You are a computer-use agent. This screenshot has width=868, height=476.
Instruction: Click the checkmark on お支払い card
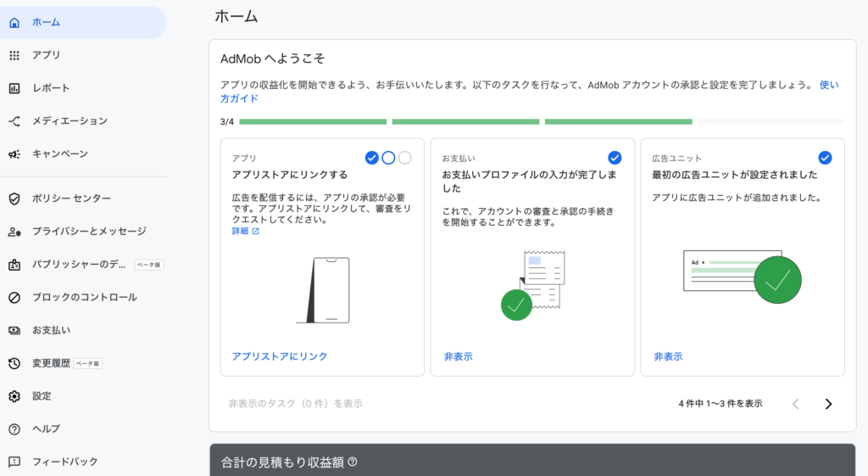pyautogui.click(x=615, y=158)
